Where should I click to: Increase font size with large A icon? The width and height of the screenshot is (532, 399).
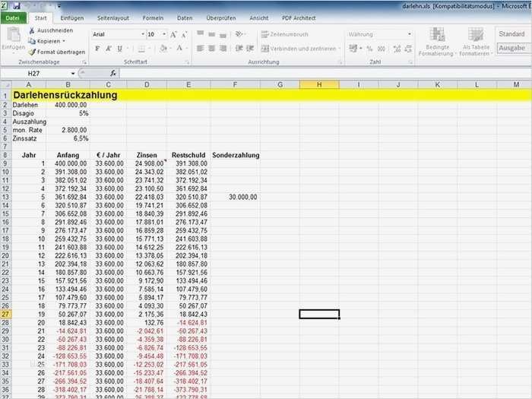[x=173, y=34]
